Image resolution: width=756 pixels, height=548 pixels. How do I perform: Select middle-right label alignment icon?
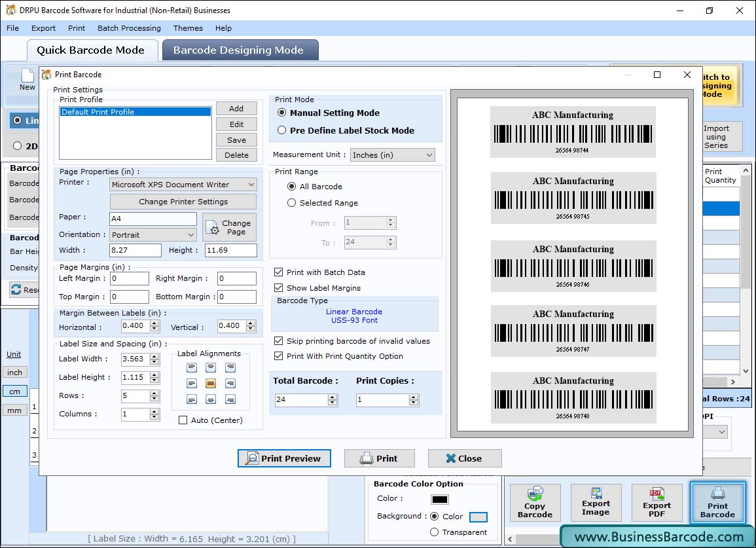230,384
